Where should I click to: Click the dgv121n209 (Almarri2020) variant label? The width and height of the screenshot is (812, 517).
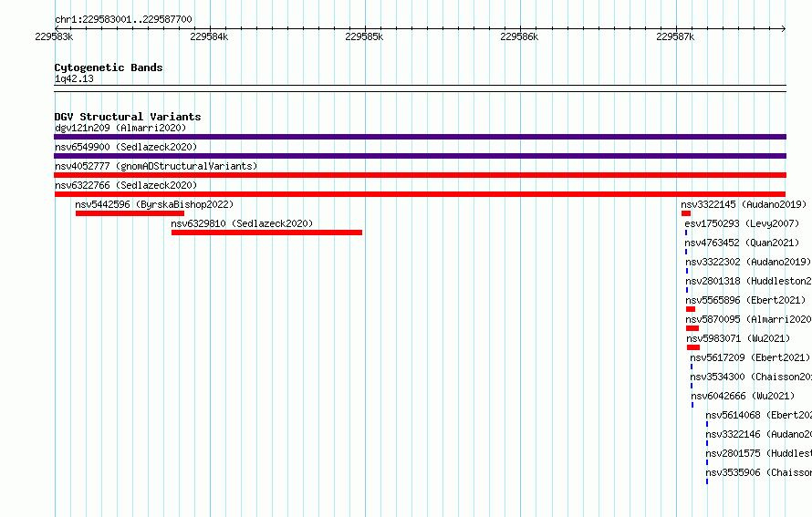(x=120, y=128)
